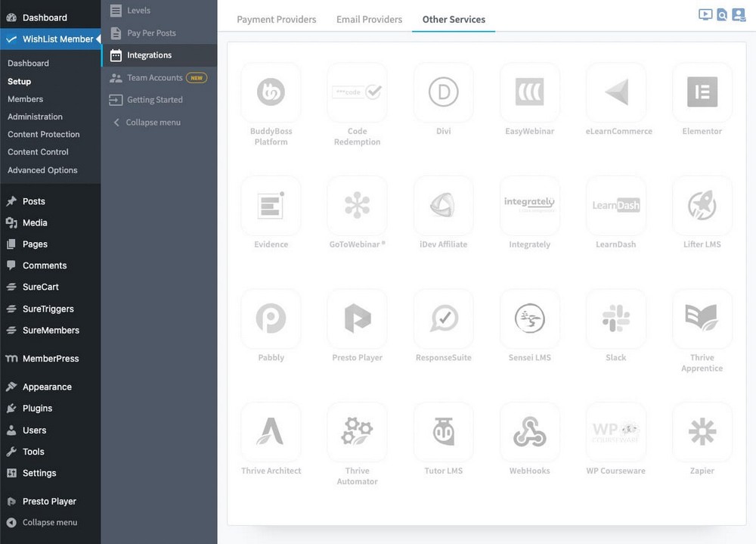
Task: Open the Comments menu
Action: [50, 266]
